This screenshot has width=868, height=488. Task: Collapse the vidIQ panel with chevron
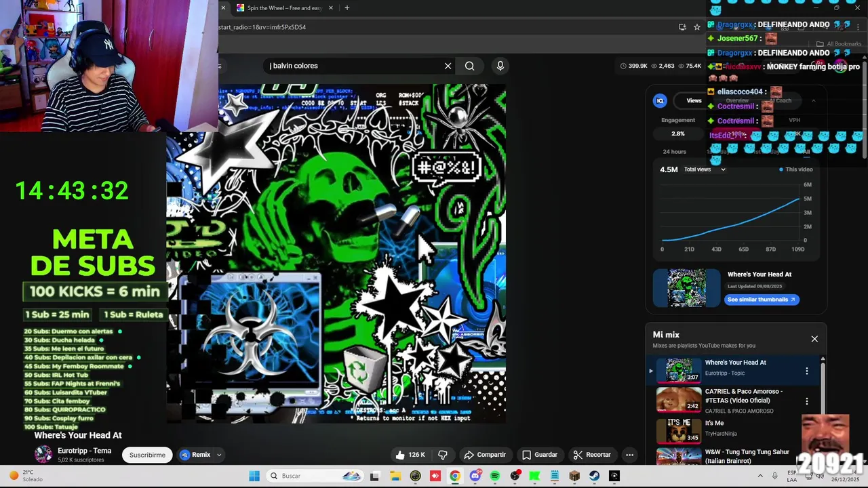(813, 100)
